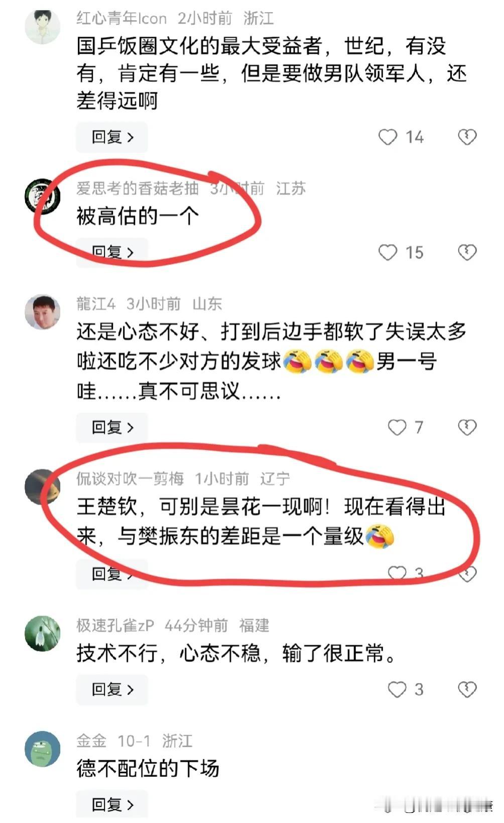Viewport: 504px width, 823px height.
Task: Like the comment by 红心青年Icon
Action: [388, 137]
